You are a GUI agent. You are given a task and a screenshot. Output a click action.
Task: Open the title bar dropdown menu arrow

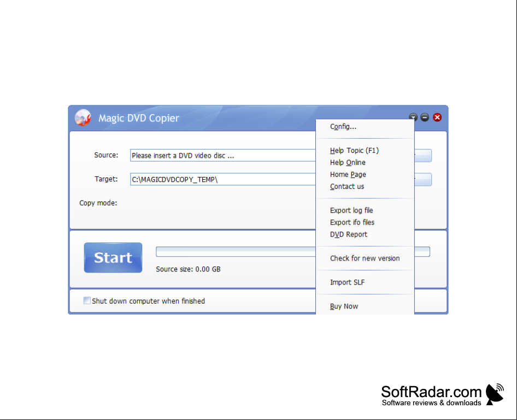[413, 117]
